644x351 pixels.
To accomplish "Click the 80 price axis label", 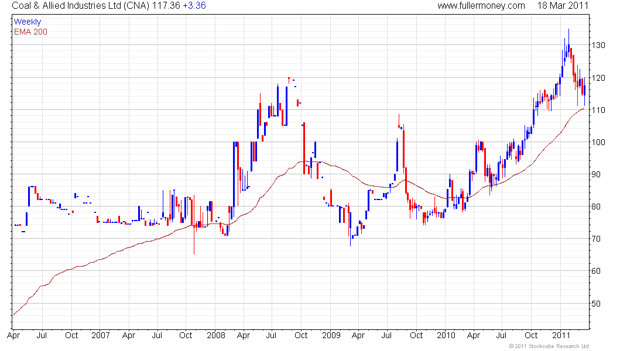I will pos(596,207).
